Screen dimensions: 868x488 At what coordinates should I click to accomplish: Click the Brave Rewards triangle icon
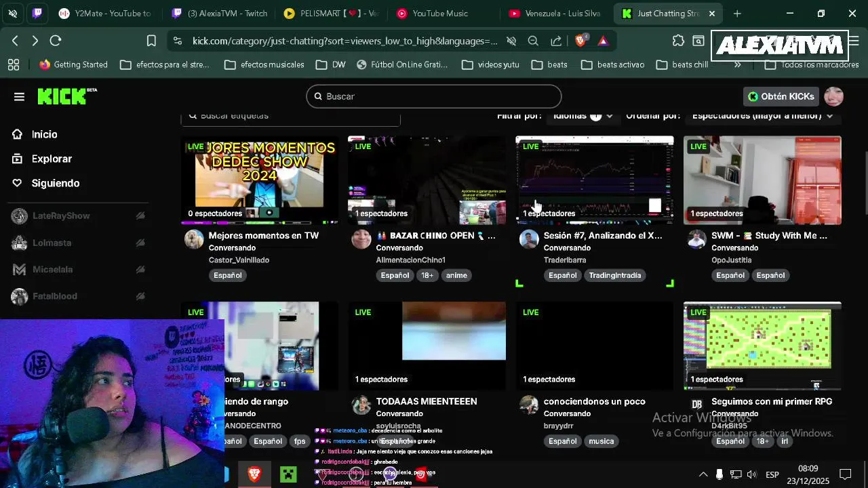point(603,41)
